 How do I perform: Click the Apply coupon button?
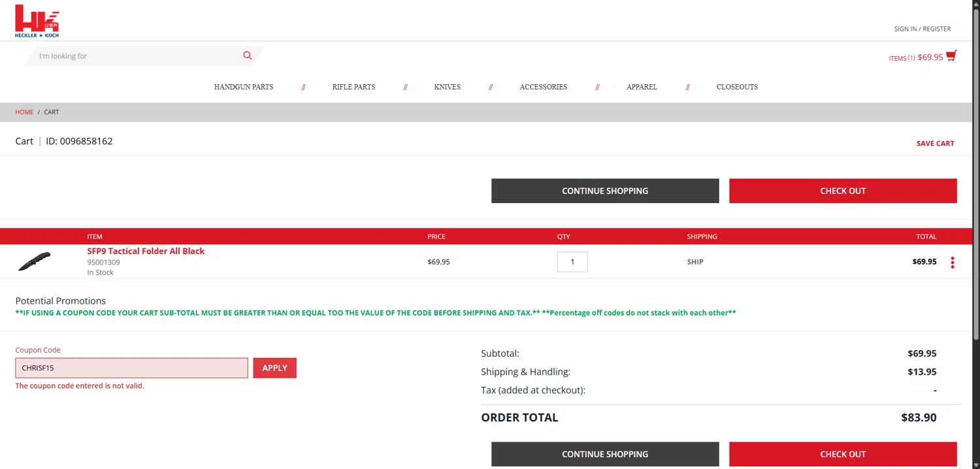point(274,368)
